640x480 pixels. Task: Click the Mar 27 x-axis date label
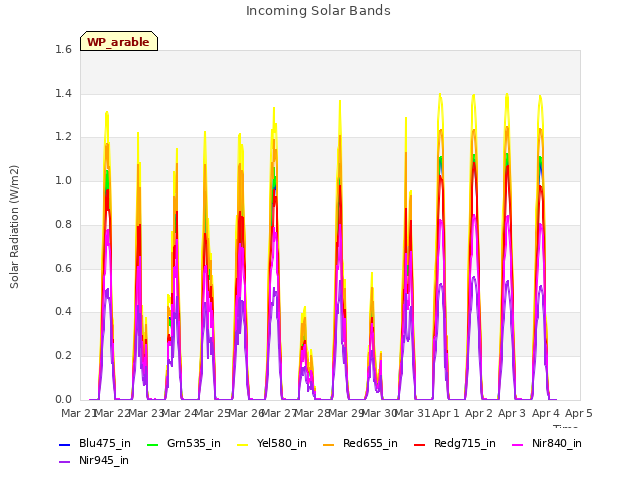point(279,413)
